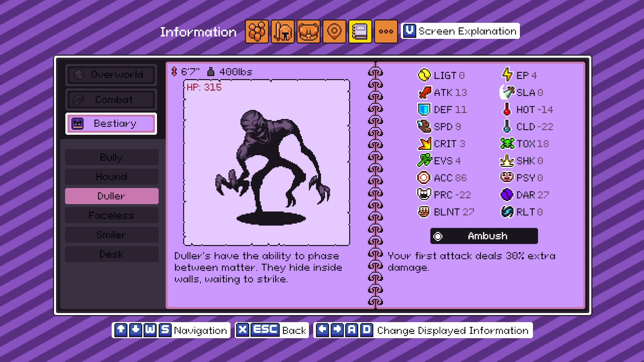
Task: Switch to the Overworld tab
Action: [x=111, y=75]
